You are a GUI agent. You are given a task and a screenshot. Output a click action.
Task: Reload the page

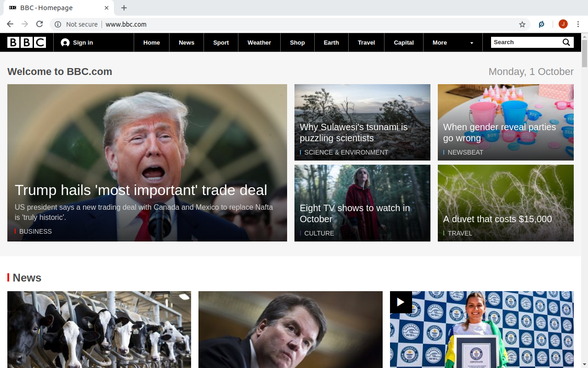click(x=40, y=24)
